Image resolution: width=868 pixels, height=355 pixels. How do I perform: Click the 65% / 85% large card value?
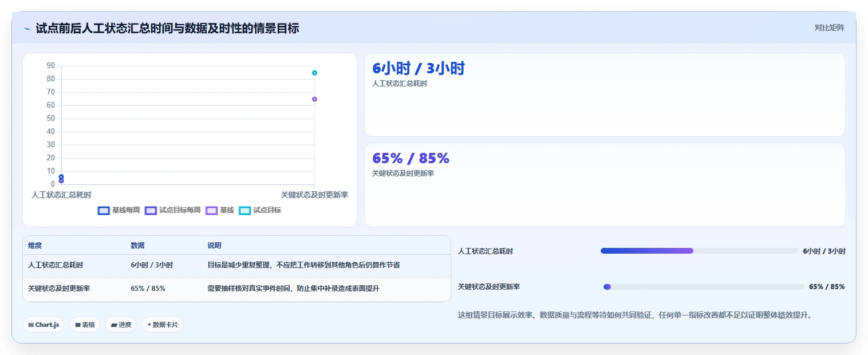[x=411, y=159]
